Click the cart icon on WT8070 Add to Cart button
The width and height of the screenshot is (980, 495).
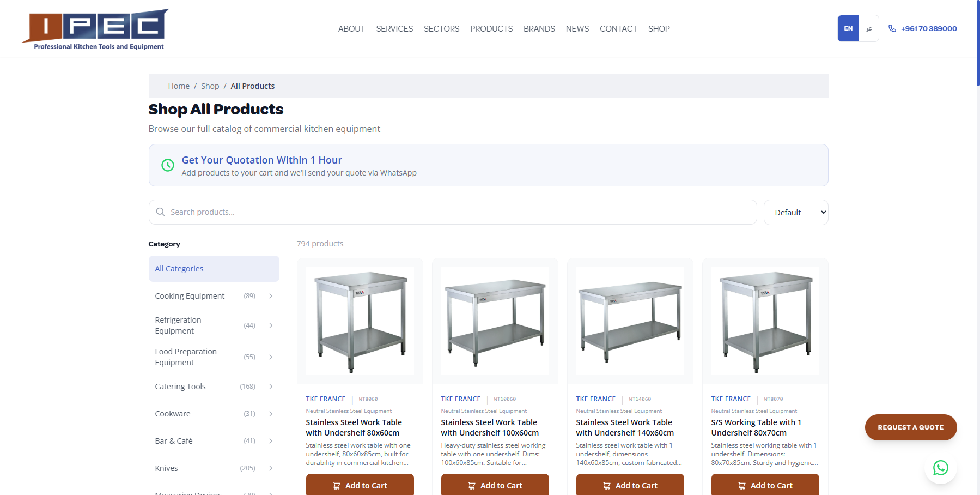point(742,485)
